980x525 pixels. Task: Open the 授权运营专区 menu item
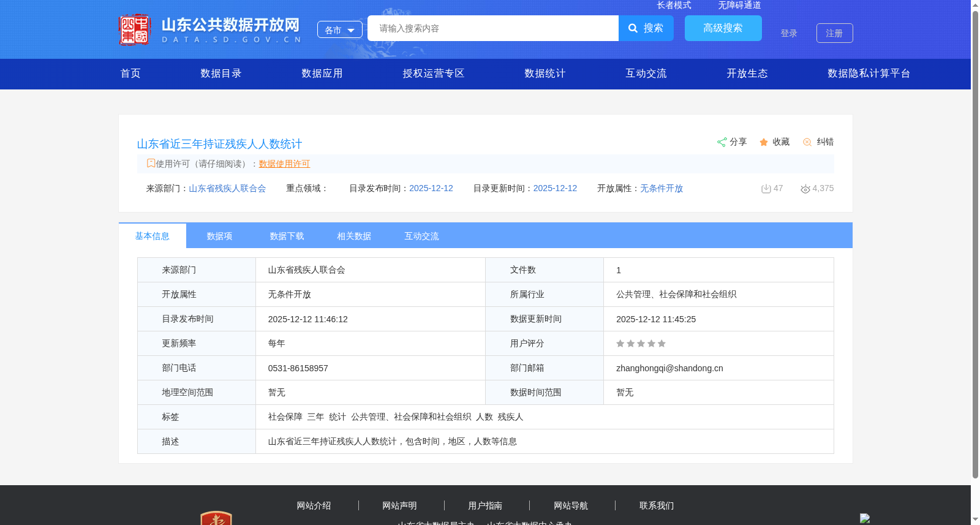coord(434,74)
